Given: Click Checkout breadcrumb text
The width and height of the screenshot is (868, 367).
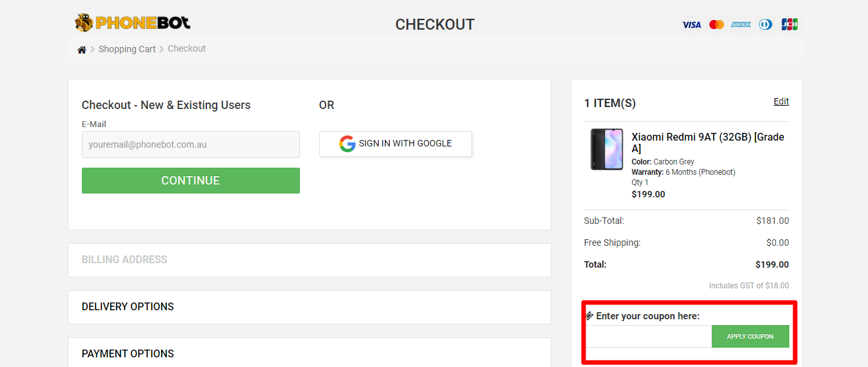Looking at the screenshot, I should [x=186, y=48].
